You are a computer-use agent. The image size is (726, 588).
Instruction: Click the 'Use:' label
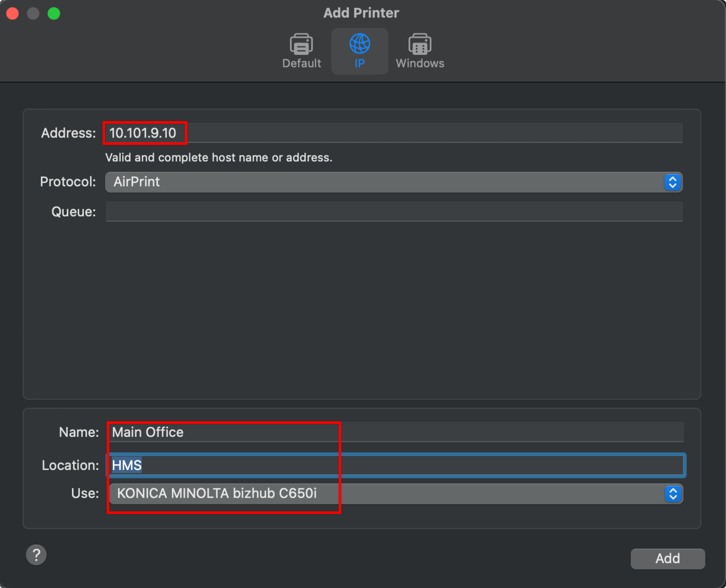coord(85,494)
